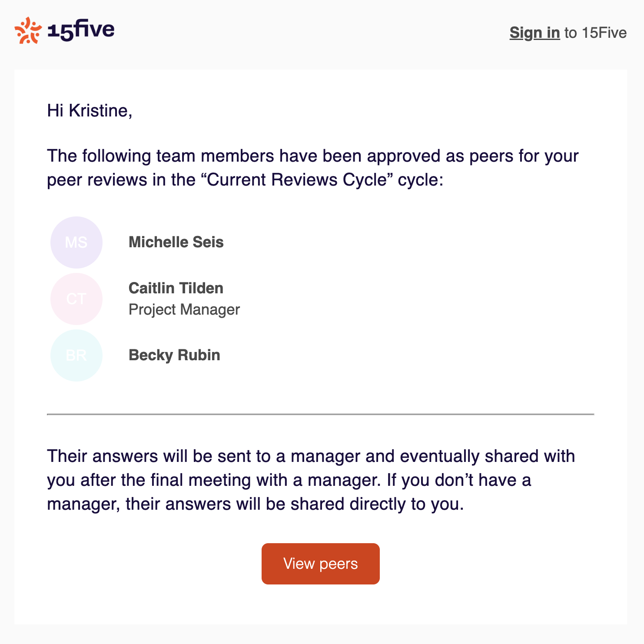Screen dimensions: 644x644
Task: Click the 15five wordmark text
Action: 81,30
